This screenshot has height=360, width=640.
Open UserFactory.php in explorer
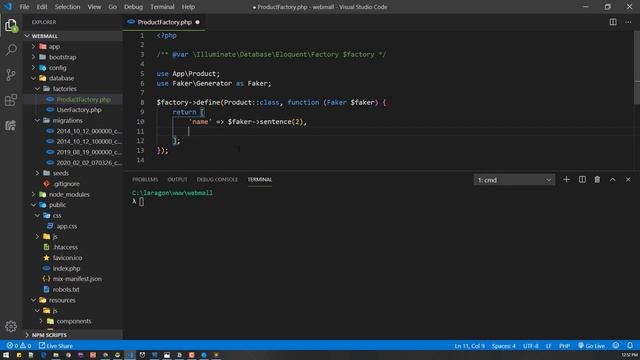click(x=79, y=110)
